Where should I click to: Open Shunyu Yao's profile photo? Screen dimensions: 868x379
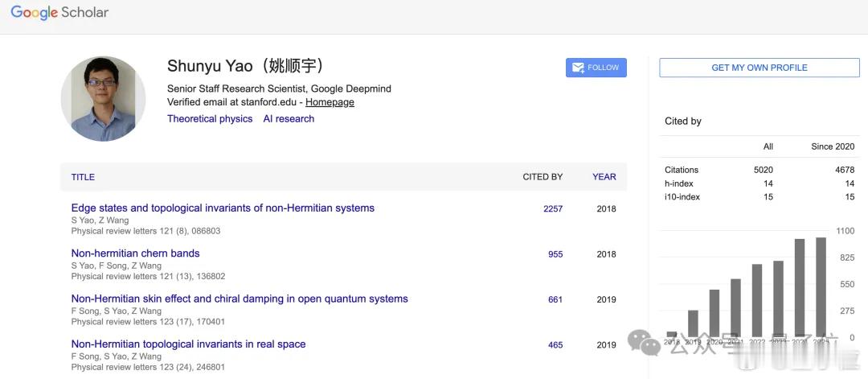pos(103,99)
